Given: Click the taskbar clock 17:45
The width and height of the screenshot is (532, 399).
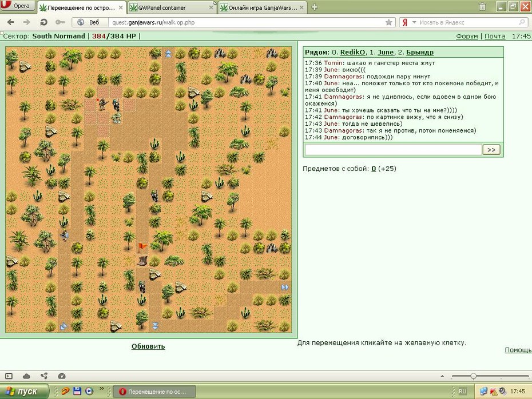Looking at the screenshot, I should [518, 391].
